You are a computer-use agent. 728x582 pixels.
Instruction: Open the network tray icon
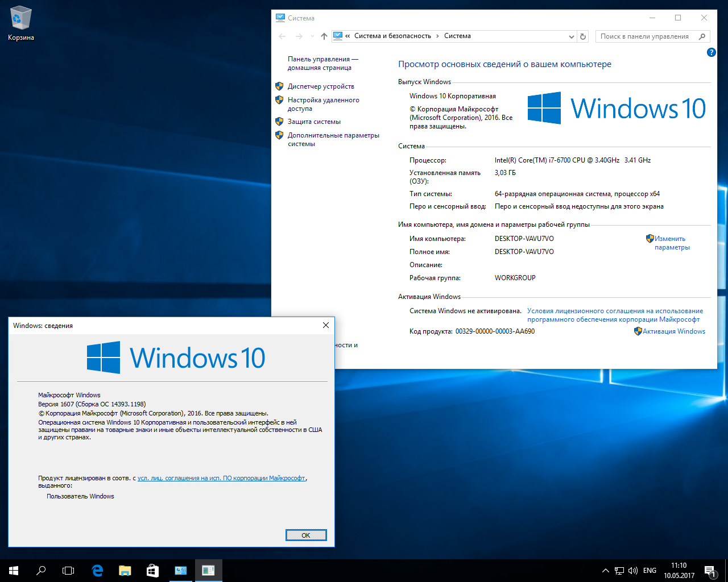[x=619, y=571]
